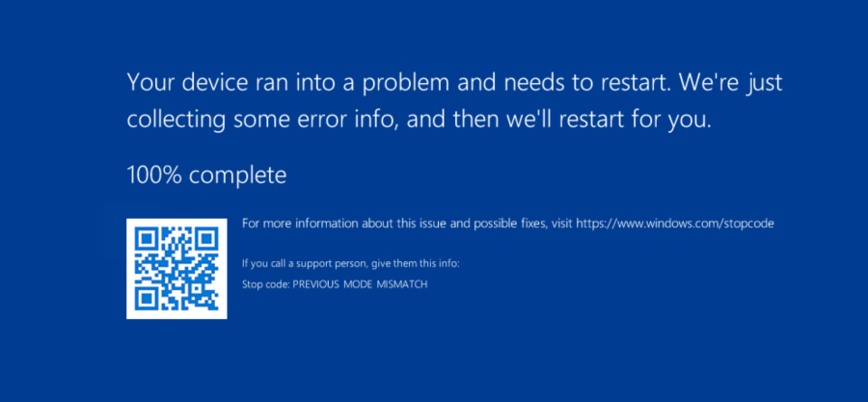Click the QR code image
Image resolution: width=868 pixels, height=402 pixels.
click(176, 268)
